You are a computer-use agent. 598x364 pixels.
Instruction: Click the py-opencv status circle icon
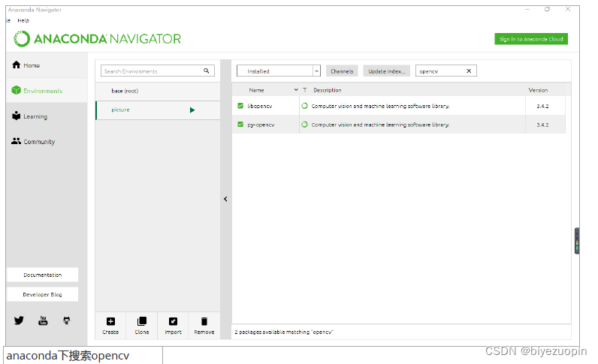tap(304, 125)
